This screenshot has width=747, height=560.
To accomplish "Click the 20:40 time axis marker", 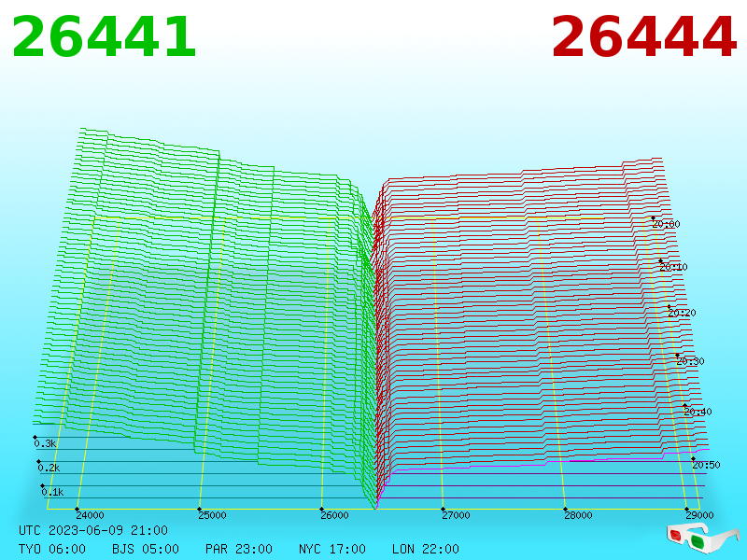I will point(698,412).
